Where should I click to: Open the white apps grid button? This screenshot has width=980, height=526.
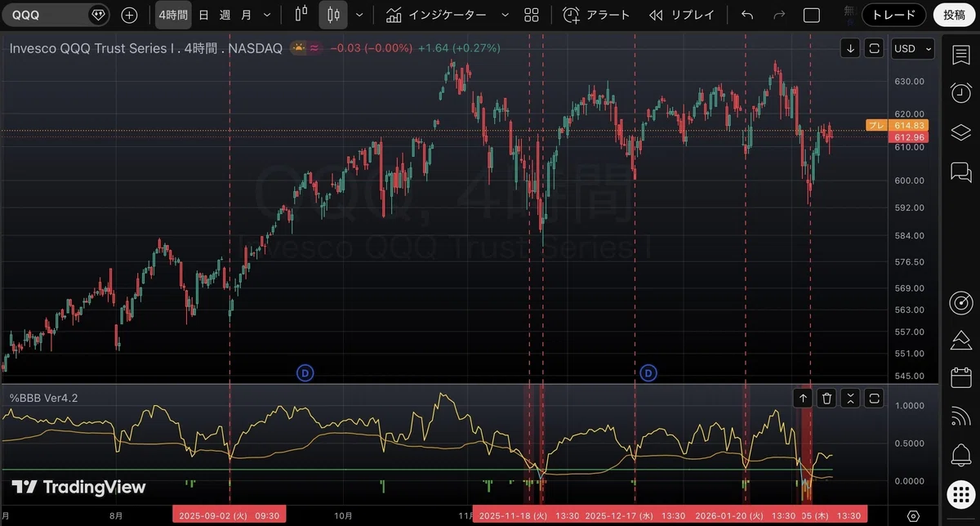coord(960,493)
